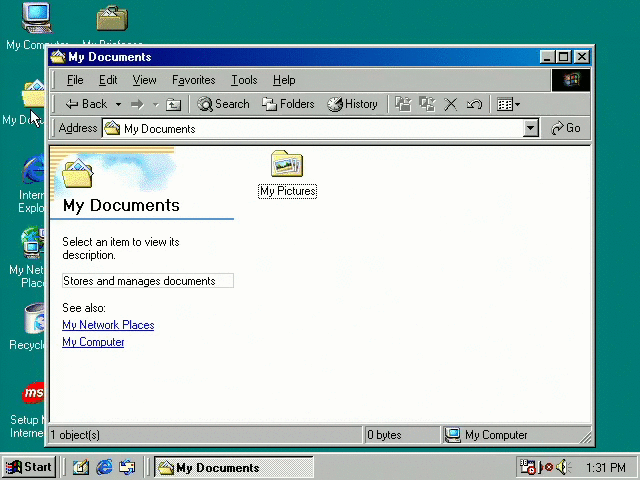Click the Copy To toolbar icon
Viewport: 640px width, 480px height.
click(x=427, y=104)
